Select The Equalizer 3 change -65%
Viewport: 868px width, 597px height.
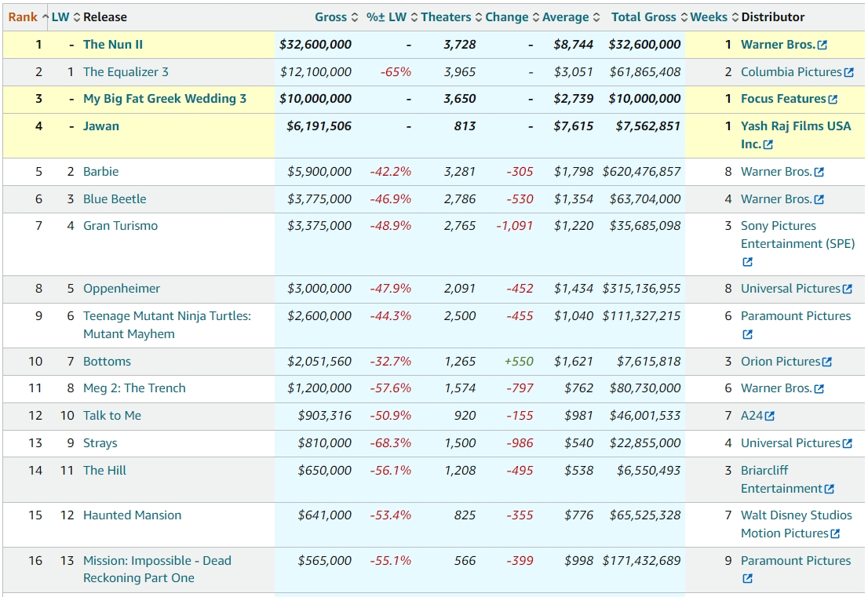[x=396, y=72]
